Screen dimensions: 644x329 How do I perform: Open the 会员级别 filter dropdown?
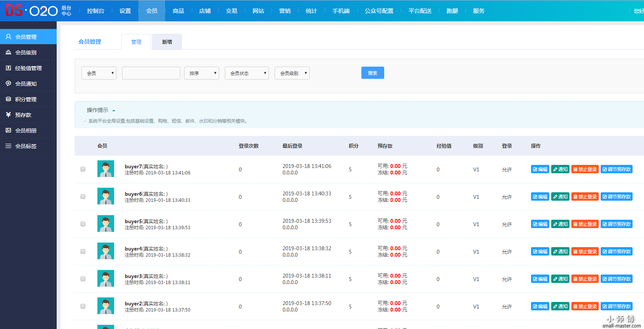(292, 73)
